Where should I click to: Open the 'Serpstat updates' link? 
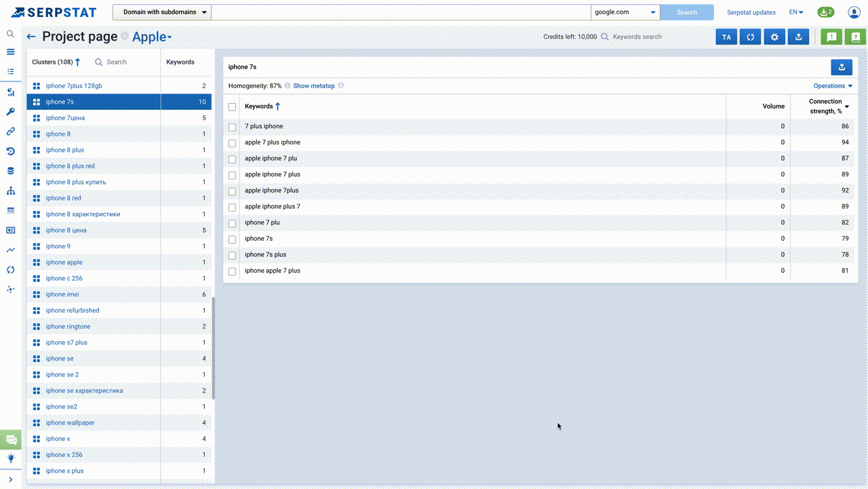[x=751, y=12]
